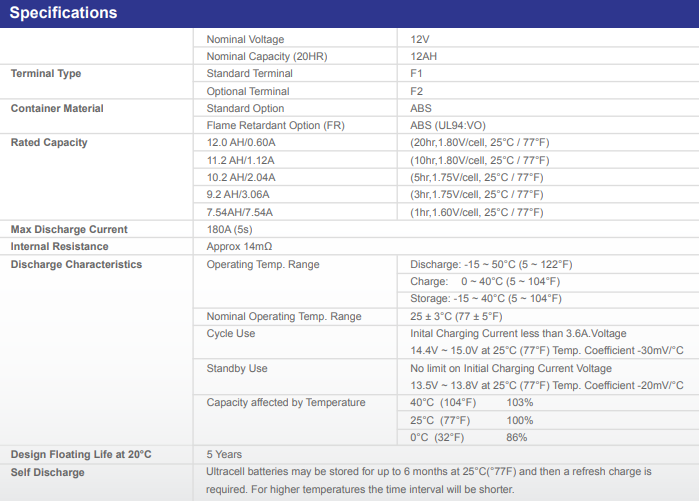Click the Nominal Operating Temp. Range label
The image size is (699, 501).
click(x=284, y=316)
